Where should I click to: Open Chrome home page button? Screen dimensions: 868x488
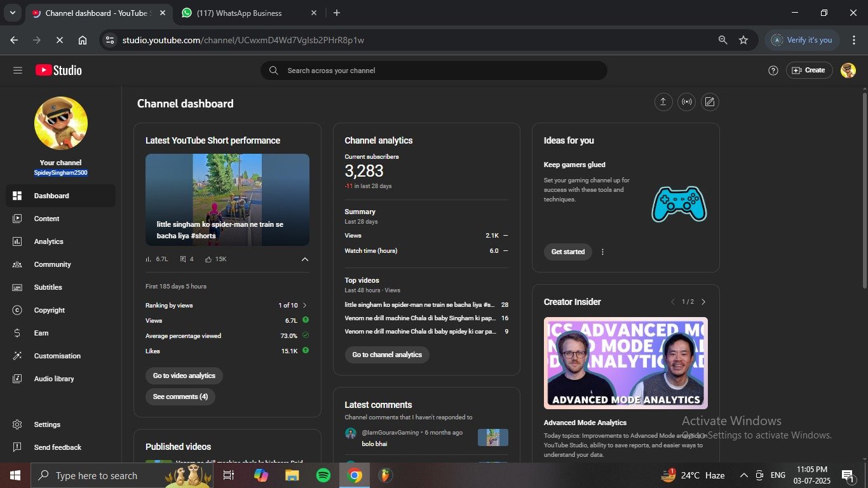(83, 40)
